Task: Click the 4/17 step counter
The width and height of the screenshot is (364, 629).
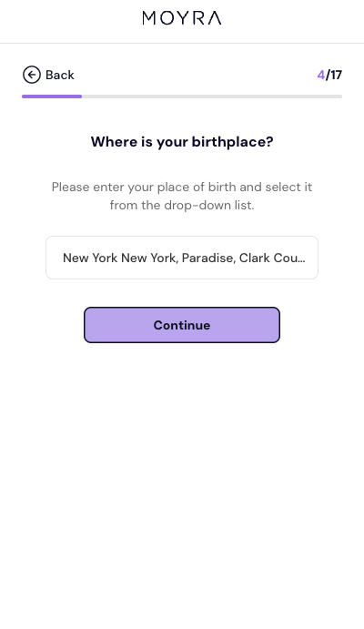Action: pos(329,75)
